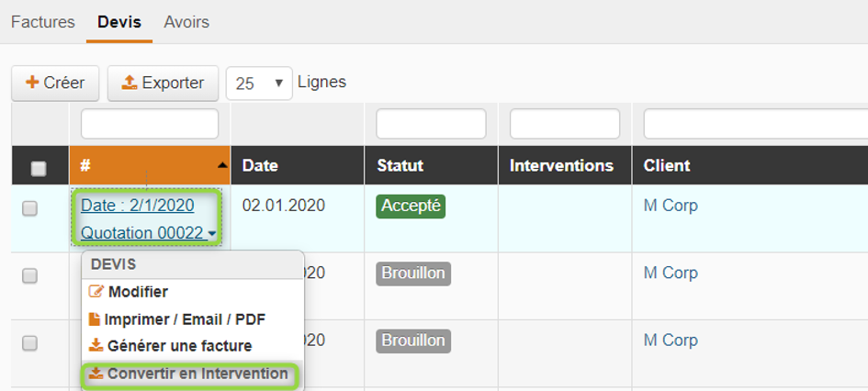Viewport: 868px width, 391px height.
Task: Click the Interventions column filter field
Action: point(565,124)
